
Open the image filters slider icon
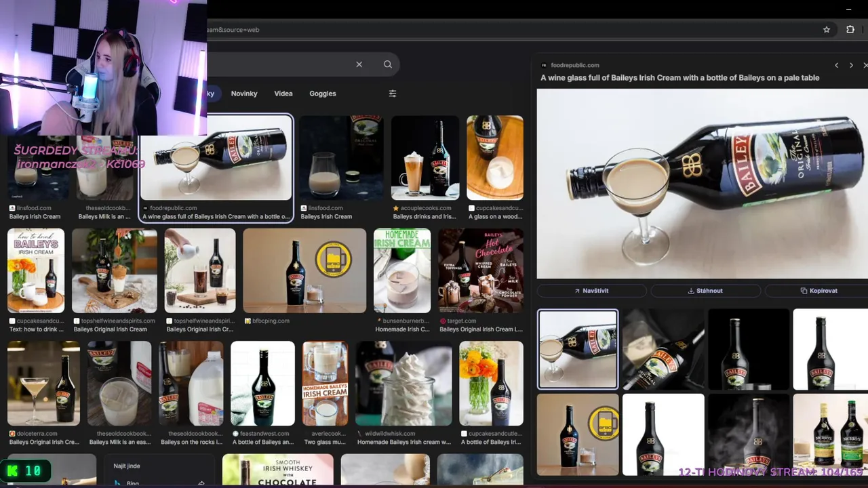pos(392,94)
